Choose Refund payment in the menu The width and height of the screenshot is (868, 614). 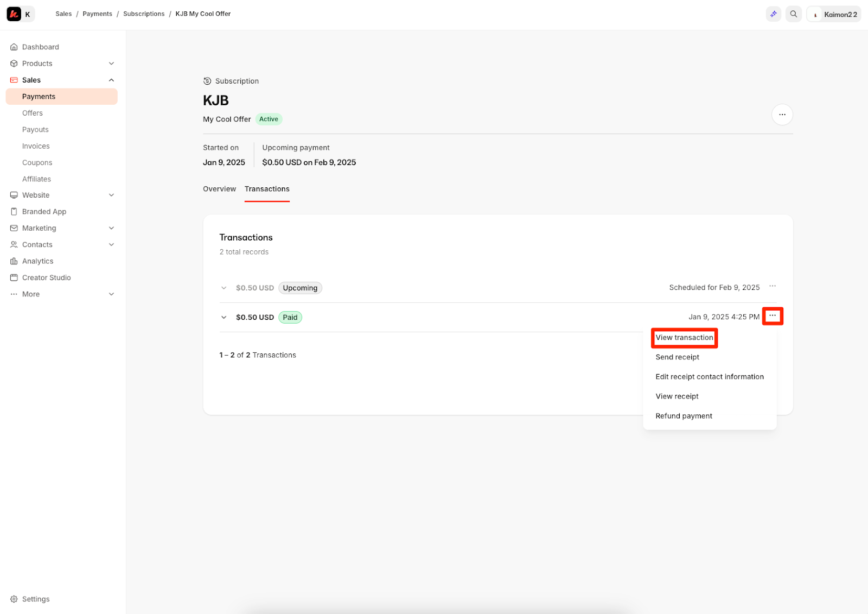click(x=684, y=416)
